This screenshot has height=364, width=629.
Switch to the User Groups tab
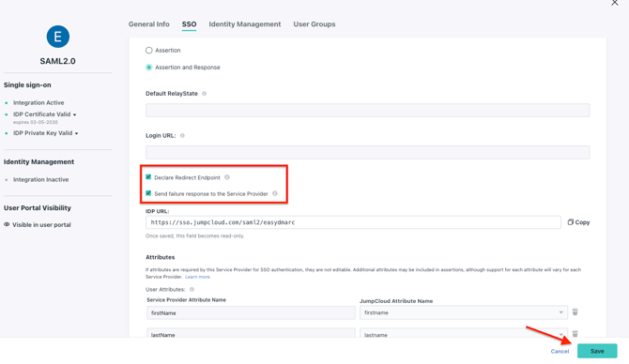[314, 24]
